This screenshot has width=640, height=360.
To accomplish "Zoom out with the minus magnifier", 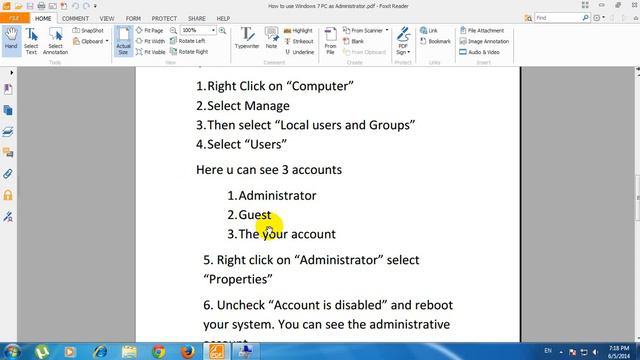I will (x=173, y=31).
